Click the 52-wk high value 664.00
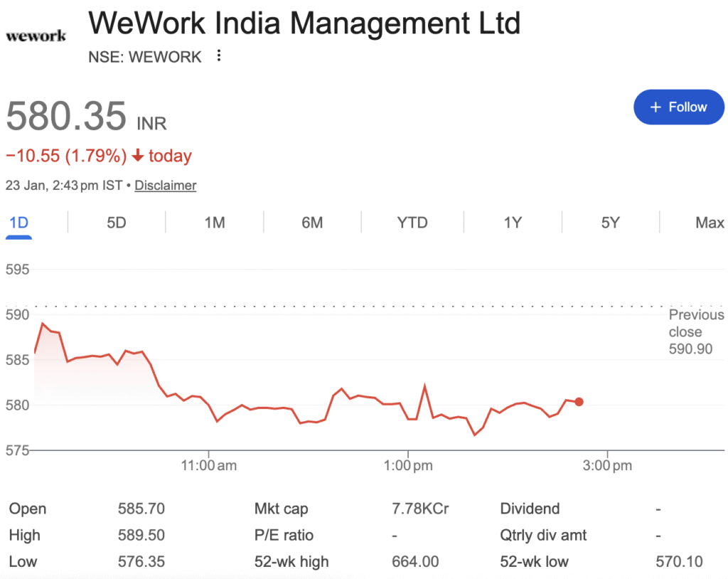728x579 pixels. (x=415, y=561)
